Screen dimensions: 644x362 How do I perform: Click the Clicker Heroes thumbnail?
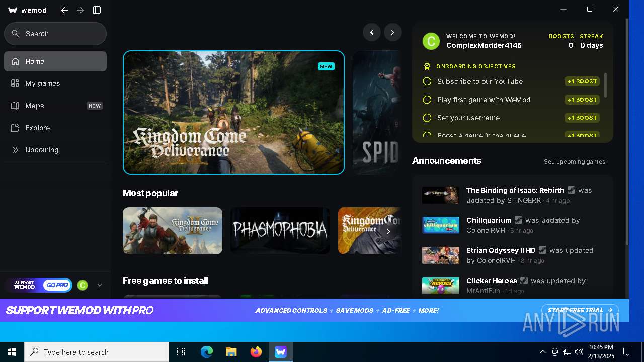click(441, 286)
